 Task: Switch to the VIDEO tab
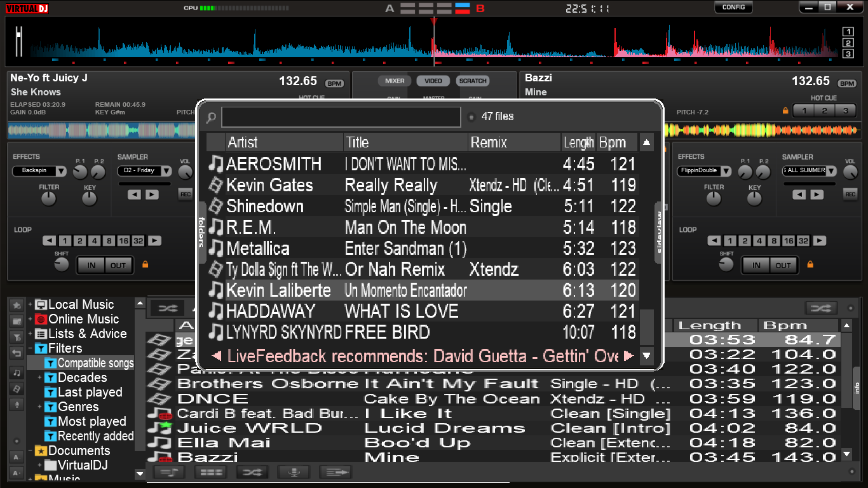pos(433,81)
